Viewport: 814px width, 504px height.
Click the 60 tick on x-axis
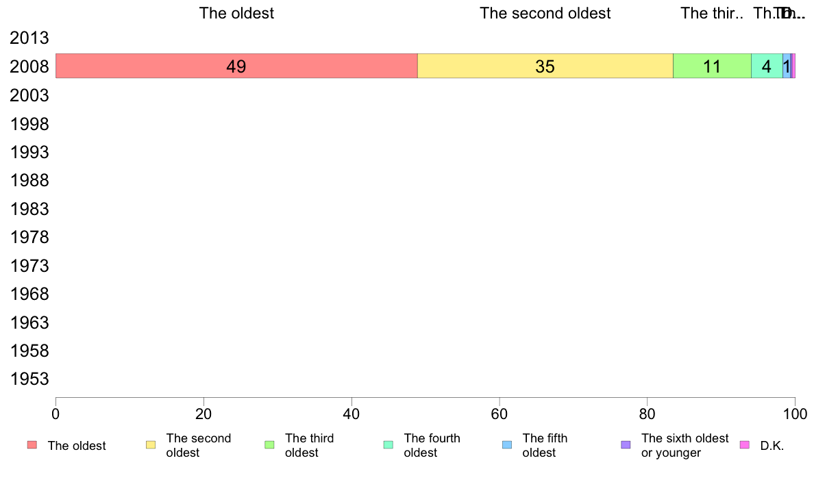(500, 414)
